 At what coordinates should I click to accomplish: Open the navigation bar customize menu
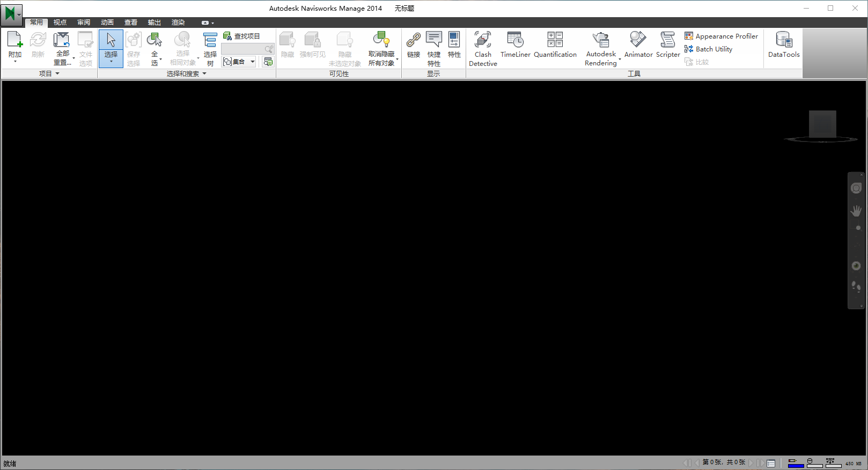click(862, 306)
